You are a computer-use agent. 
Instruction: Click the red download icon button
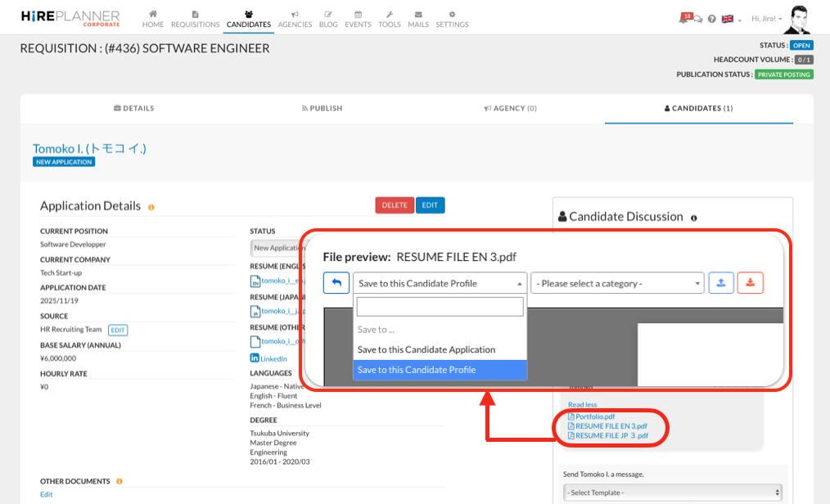pyautogui.click(x=750, y=283)
